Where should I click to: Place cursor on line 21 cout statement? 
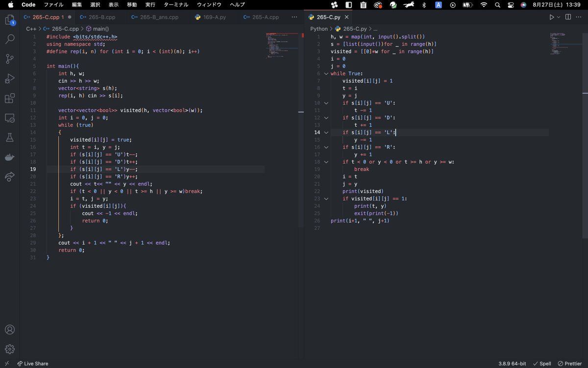click(111, 184)
